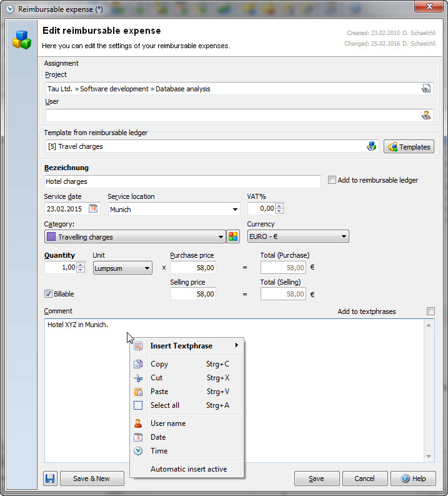The image size is (448, 496).
Task: Click the blue floppy disk save icon
Action: coord(51,478)
